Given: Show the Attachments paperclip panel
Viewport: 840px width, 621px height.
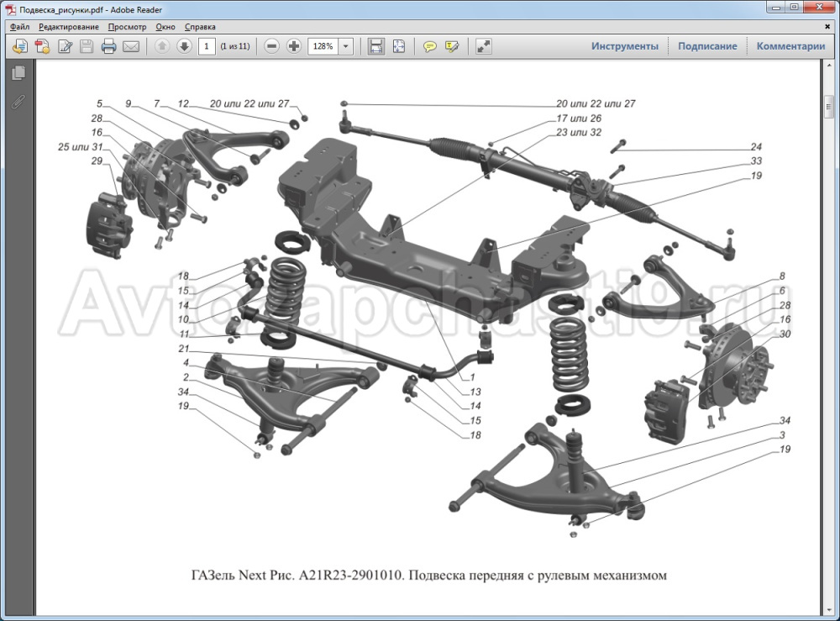Looking at the screenshot, I should 18,103.
